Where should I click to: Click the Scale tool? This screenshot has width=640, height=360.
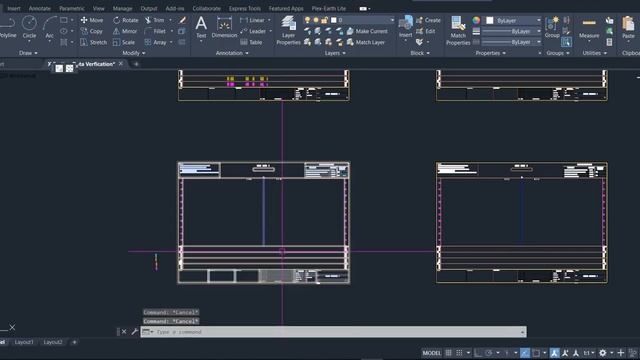click(x=124, y=42)
